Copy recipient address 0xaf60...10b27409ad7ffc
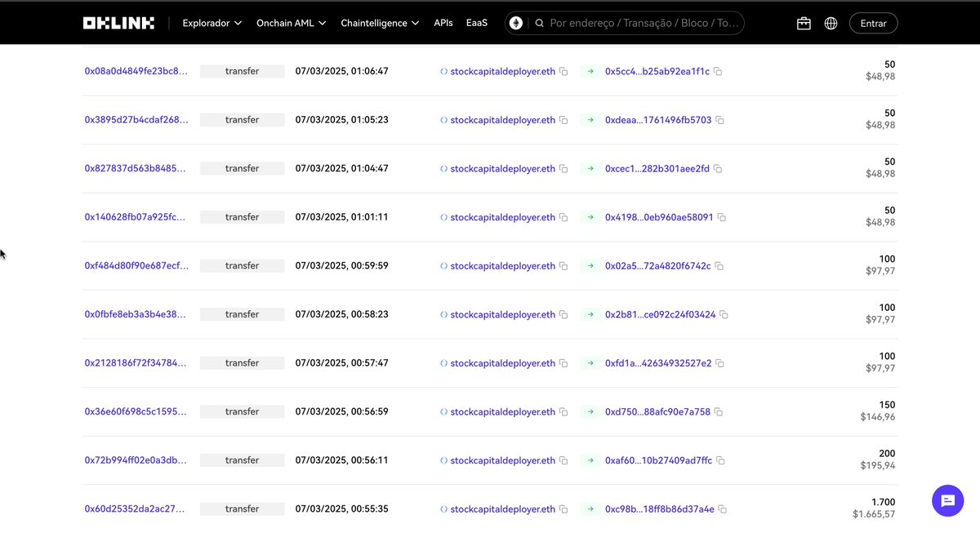This screenshot has width=980, height=533. 720,461
